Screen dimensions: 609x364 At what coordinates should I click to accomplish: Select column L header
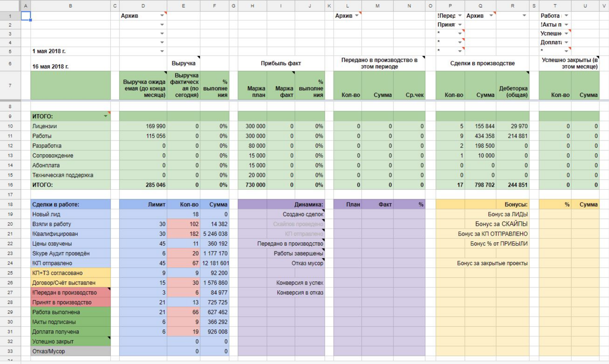tap(347, 6)
